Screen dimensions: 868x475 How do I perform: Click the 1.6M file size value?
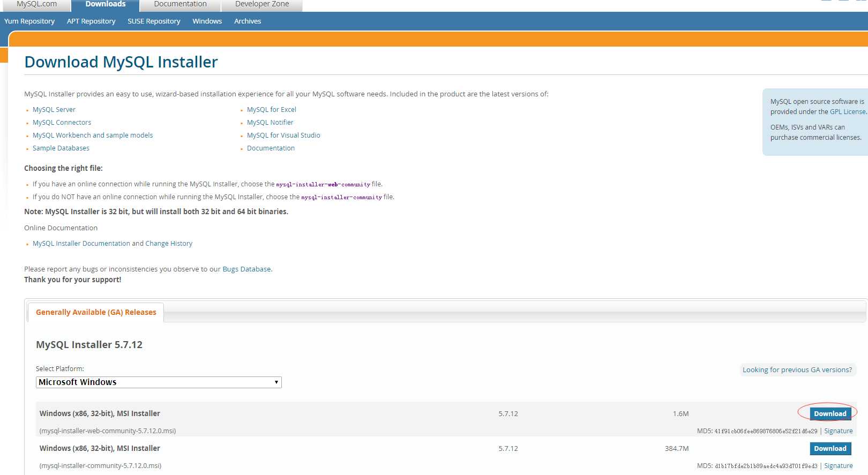pyautogui.click(x=680, y=414)
